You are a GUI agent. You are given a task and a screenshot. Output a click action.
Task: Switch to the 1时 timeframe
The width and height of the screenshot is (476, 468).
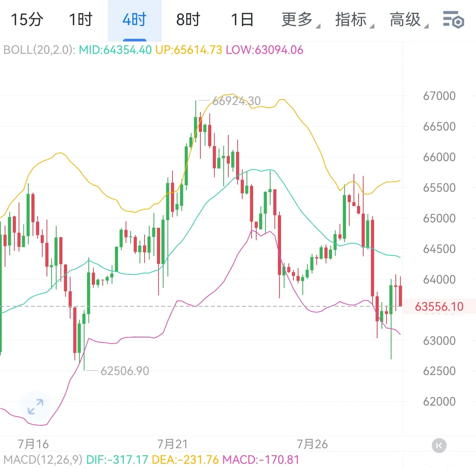point(81,20)
